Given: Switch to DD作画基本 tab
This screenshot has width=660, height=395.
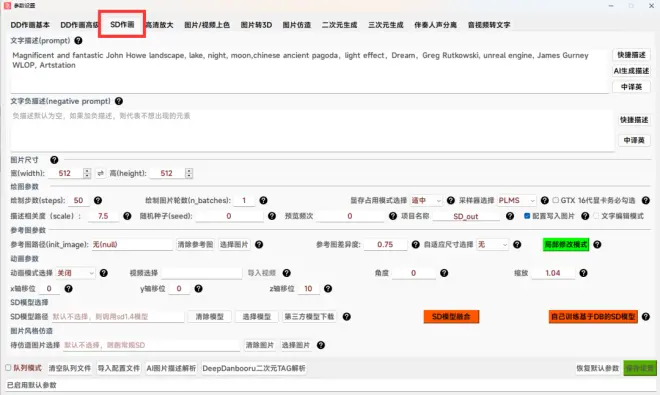Looking at the screenshot, I should (x=30, y=25).
